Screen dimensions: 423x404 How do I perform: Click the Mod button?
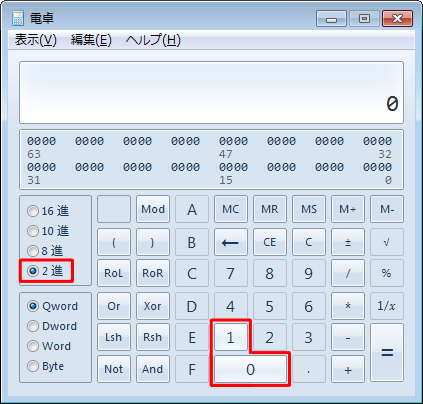tap(153, 209)
